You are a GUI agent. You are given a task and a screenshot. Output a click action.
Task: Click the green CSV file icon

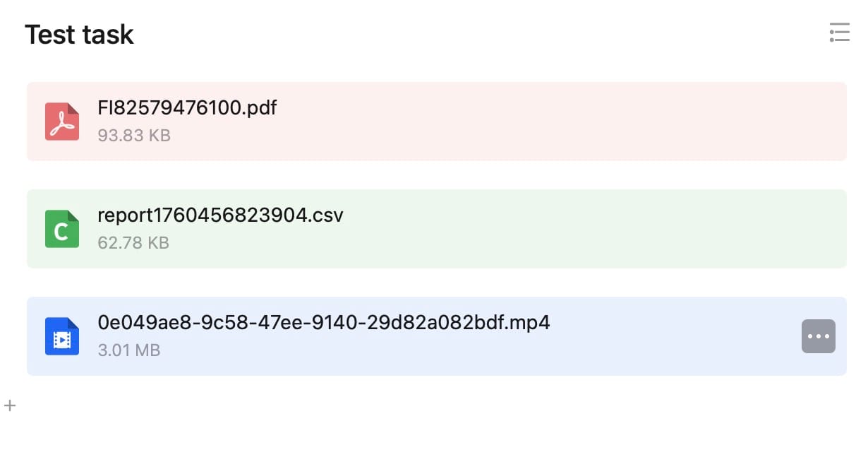tap(62, 229)
